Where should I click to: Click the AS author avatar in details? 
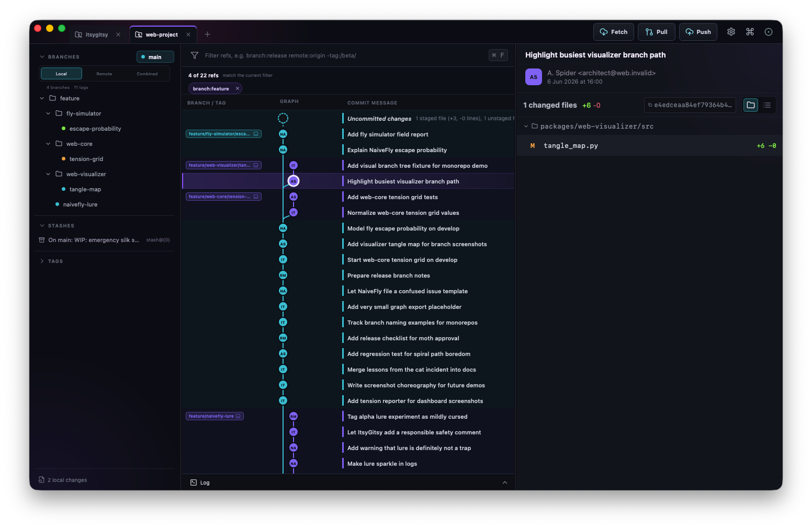pos(534,77)
